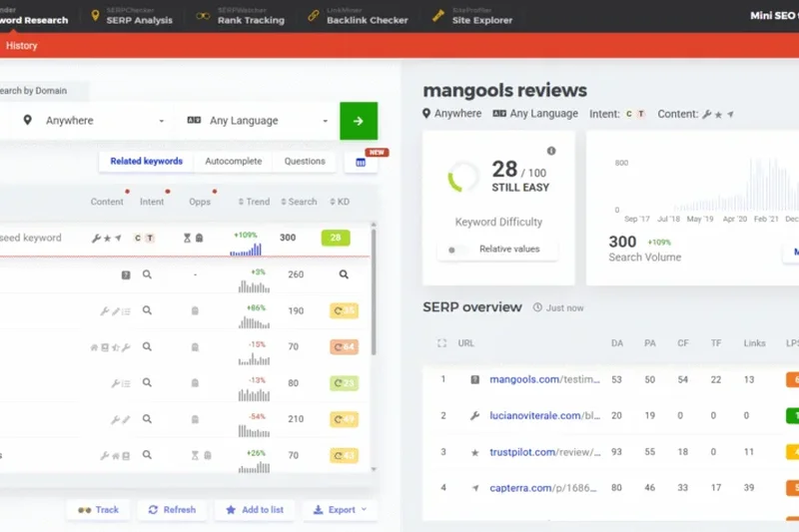Click intent search icon in 260 row
This screenshot has width=799, height=532.
[x=147, y=274]
